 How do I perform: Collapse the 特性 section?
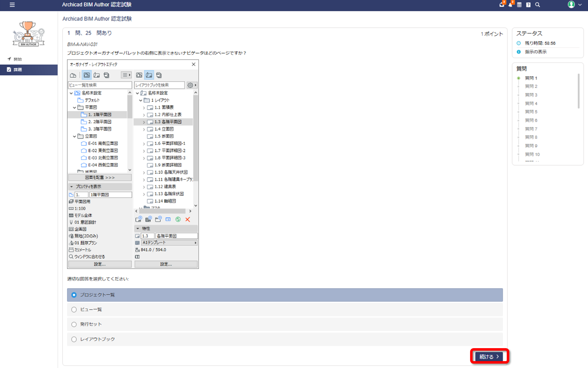pos(138,229)
